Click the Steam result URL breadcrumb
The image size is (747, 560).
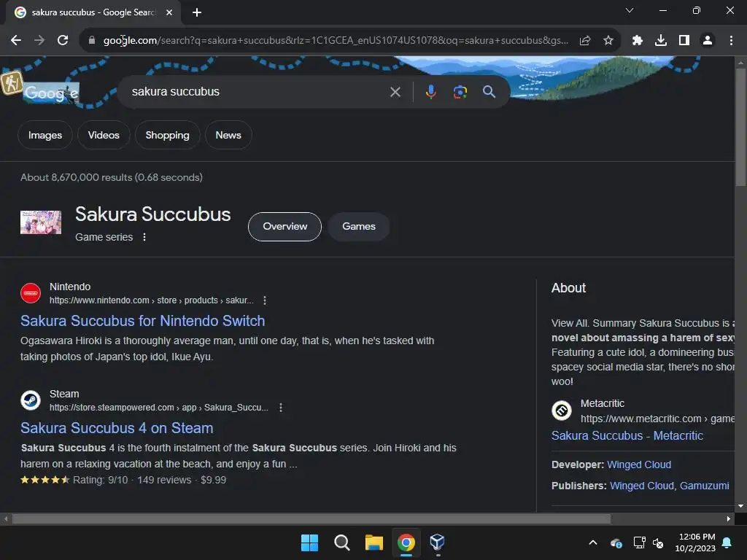coord(158,408)
